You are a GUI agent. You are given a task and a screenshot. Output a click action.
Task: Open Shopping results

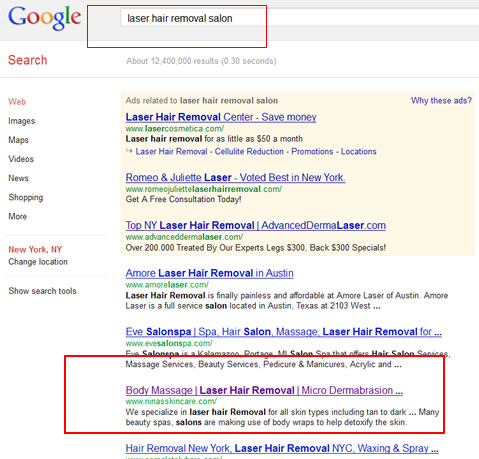[26, 197]
